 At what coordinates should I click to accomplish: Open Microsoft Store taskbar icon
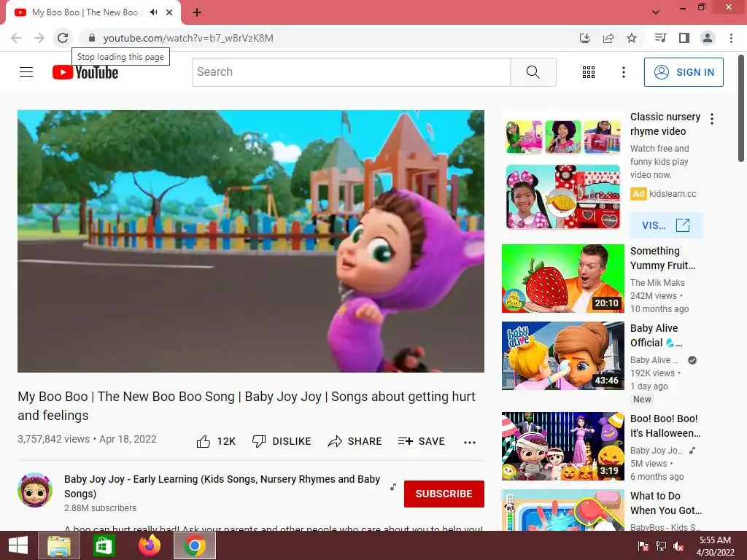point(104,545)
